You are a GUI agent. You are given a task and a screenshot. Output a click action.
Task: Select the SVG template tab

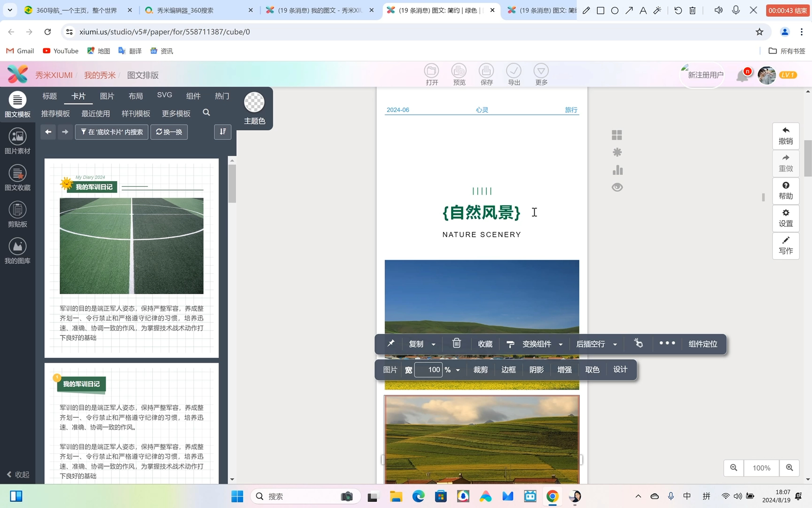point(164,95)
